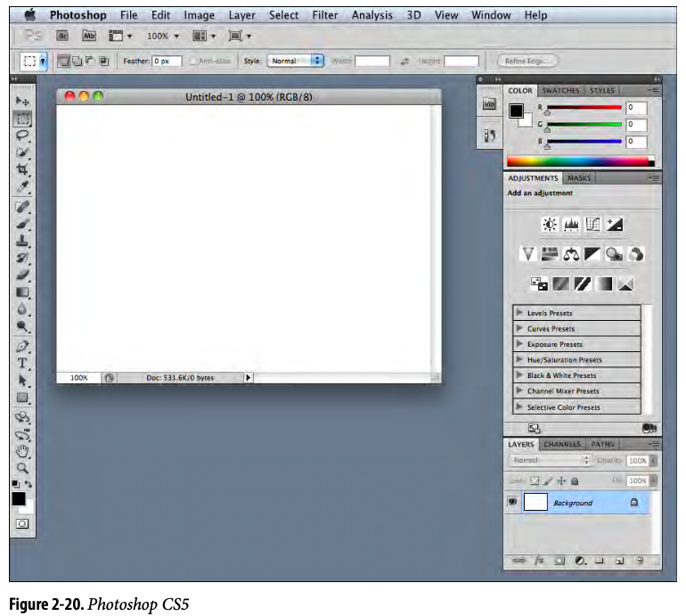The height and width of the screenshot is (616, 686).
Task: Add an Exposure adjustment
Action: (x=614, y=225)
